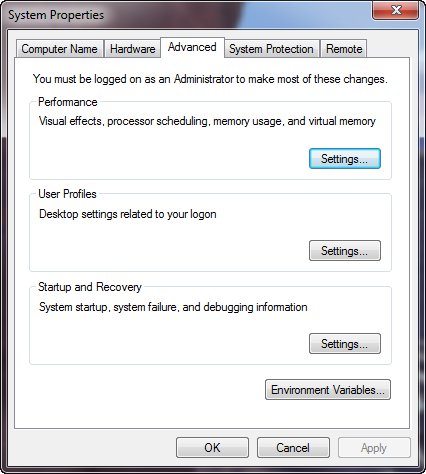The image size is (426, 474).
Task: Click the Performance group label
Action: (x=68, y=102)
